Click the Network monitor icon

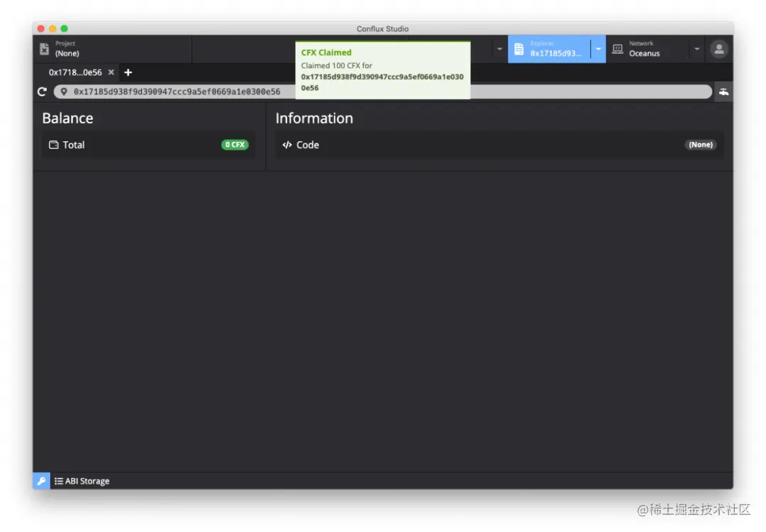pyautogui.click(x=618, y=49)
